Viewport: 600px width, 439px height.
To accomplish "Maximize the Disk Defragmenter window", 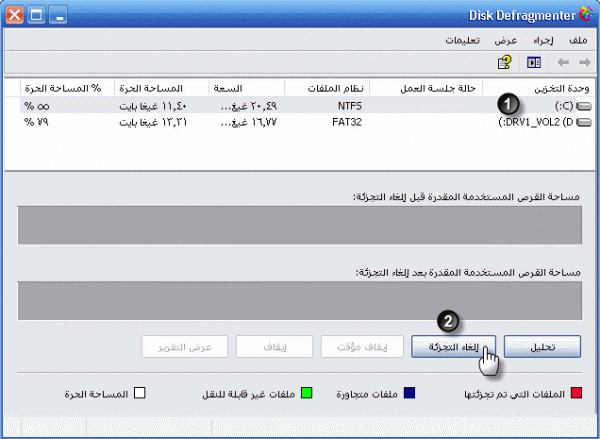I will (36, 15).
